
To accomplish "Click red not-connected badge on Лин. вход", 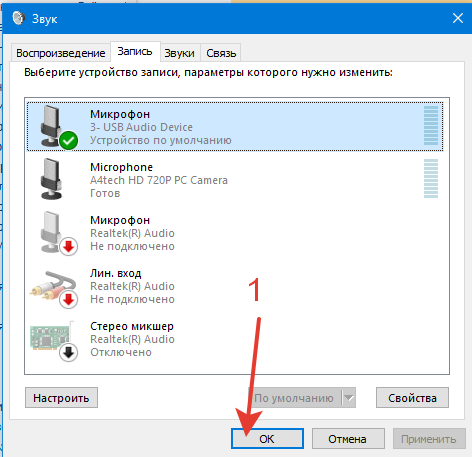I will (x=69, y=300).
